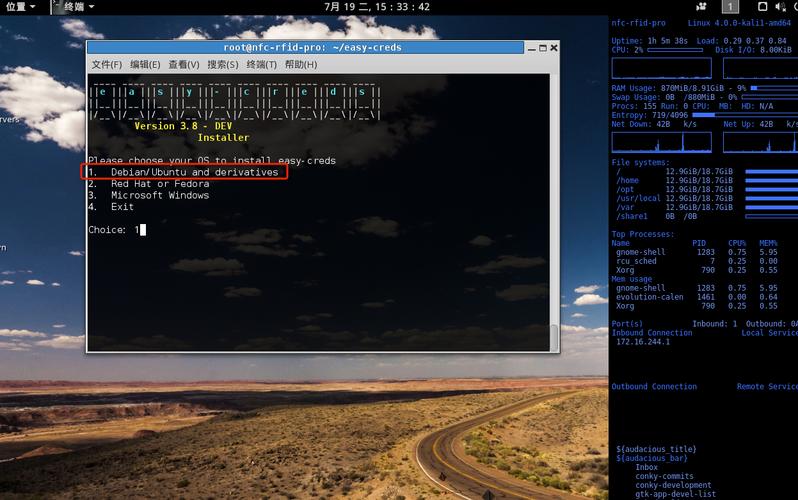798x500 pixels.
Task: Click the date and time clock
Action: point(377,7)
